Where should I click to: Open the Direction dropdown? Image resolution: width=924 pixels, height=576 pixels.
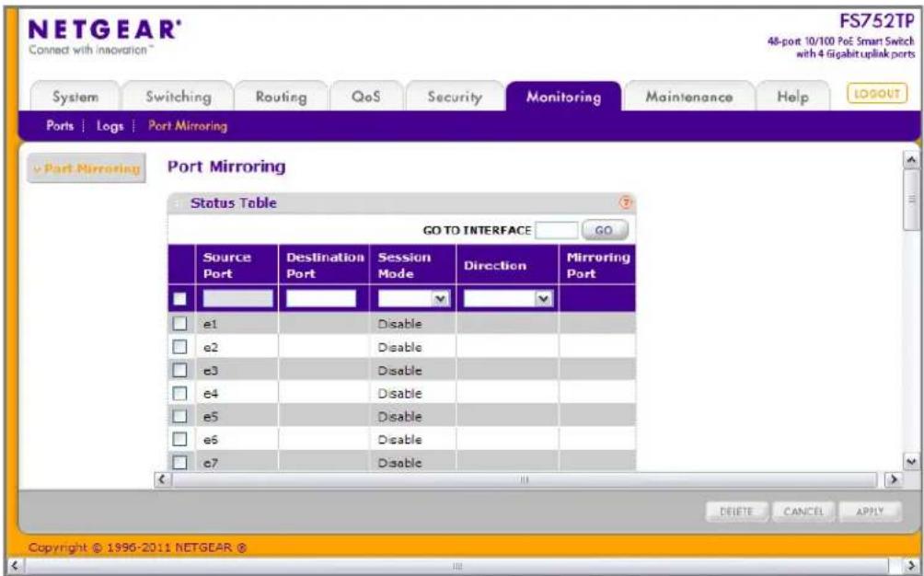[x=508, y=299]
